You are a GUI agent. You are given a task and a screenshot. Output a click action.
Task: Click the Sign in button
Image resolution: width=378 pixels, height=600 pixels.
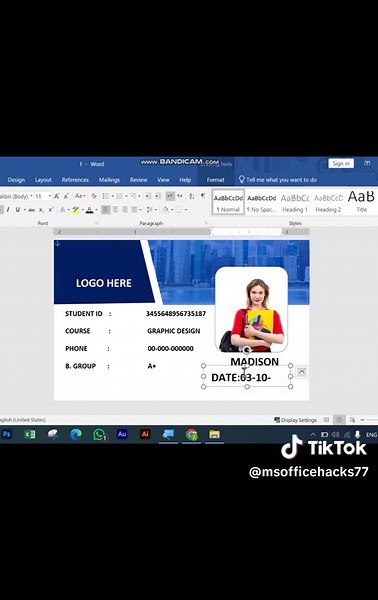click(x=341, y=163)
